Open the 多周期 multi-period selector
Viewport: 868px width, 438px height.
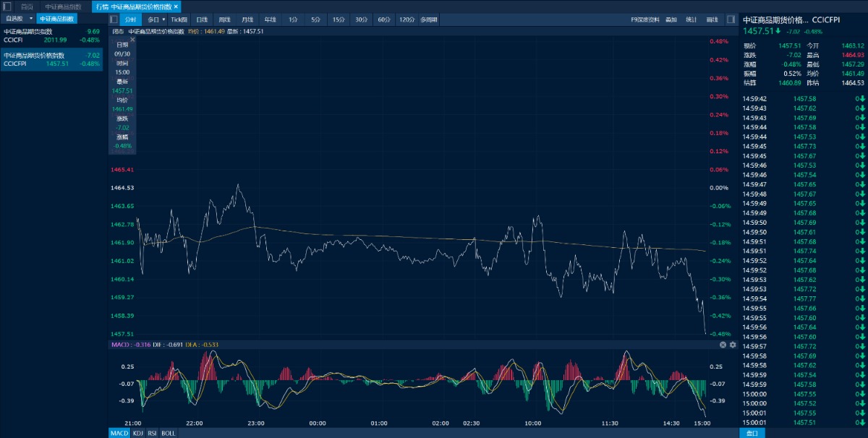pos(429,20)
